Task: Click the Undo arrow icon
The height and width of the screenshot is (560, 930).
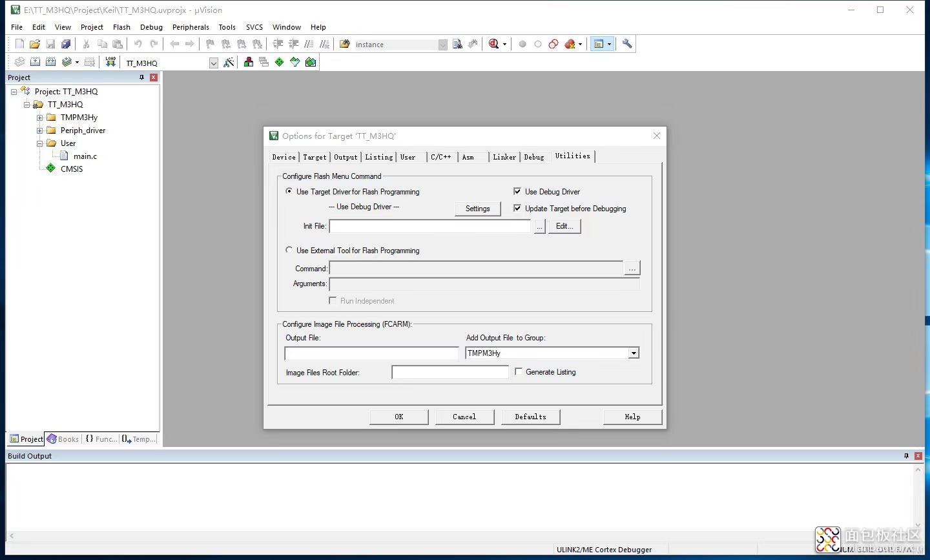Action: [x=138, y=44]
